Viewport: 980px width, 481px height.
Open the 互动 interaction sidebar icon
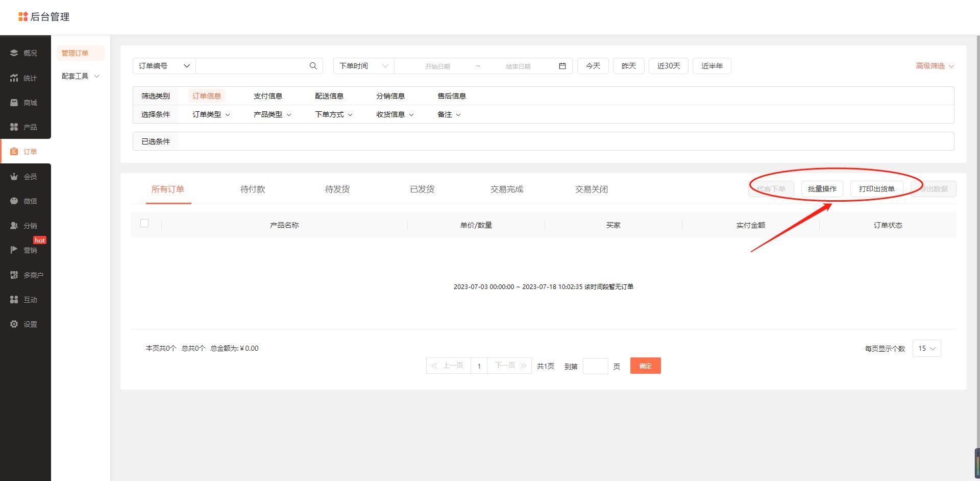[x=14, y=300]
